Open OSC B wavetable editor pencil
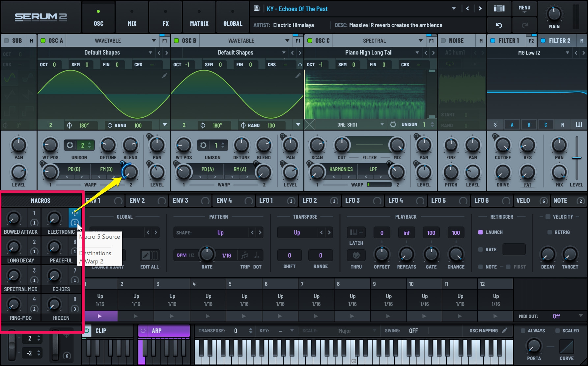 (298, 76)
